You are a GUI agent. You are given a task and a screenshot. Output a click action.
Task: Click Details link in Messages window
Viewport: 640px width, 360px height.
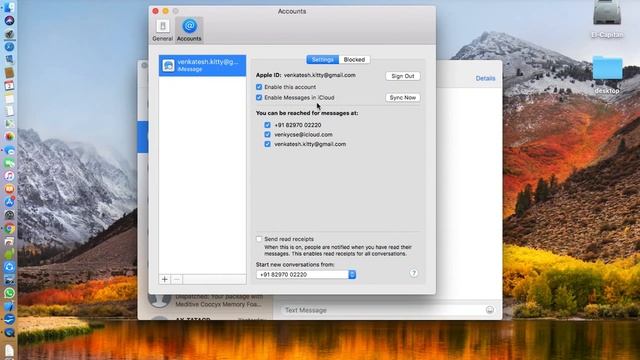[x=485, y=78]
